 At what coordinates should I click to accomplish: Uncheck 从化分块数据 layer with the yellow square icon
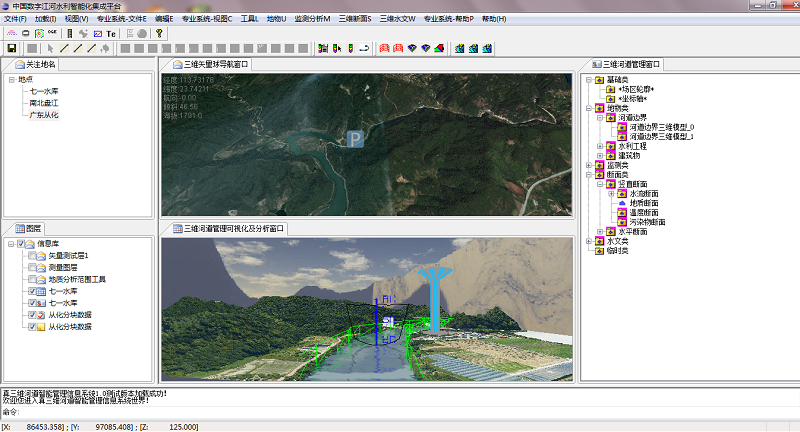click(32, 326)
